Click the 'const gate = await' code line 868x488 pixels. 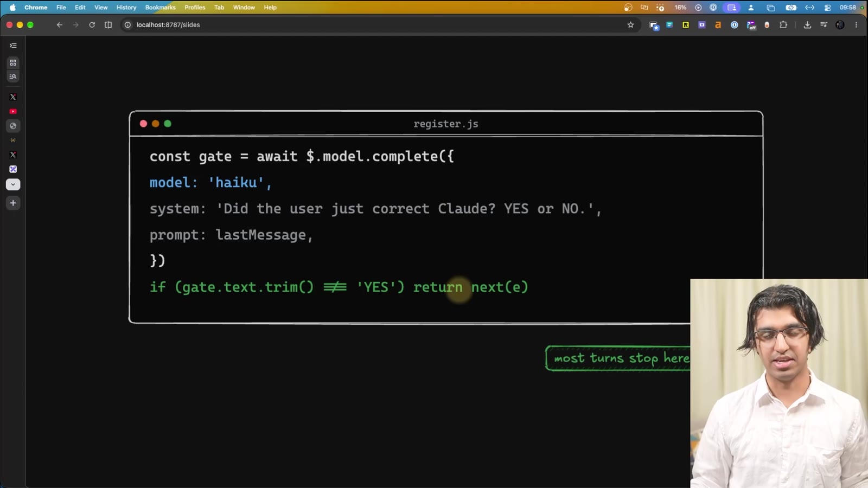(302, 157)
